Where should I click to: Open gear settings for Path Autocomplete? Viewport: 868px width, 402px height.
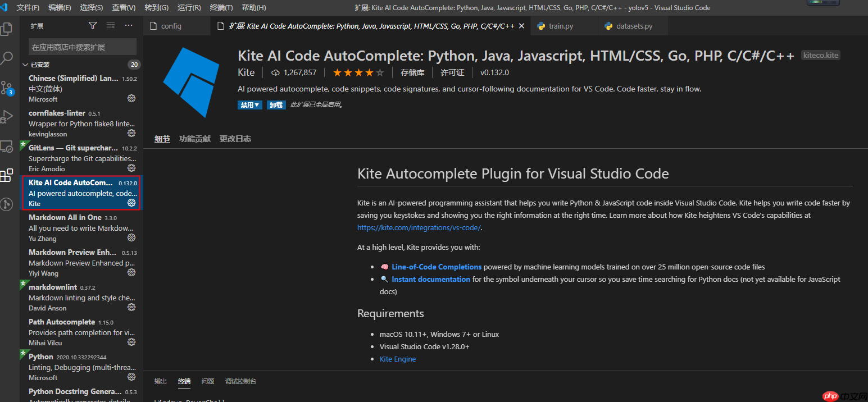click(x=131, y=342)
